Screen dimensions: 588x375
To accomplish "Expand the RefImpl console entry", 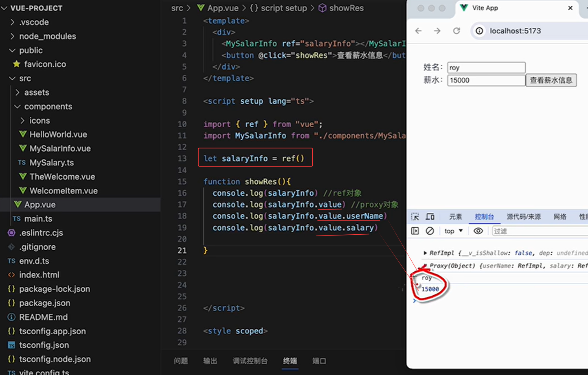I will tap(425, 253).
